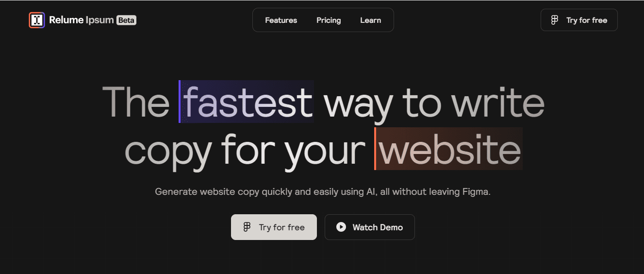The image size is (644, 274).
Task: Click the words 'way to write' in headline
Action: (x=434, y=102)
